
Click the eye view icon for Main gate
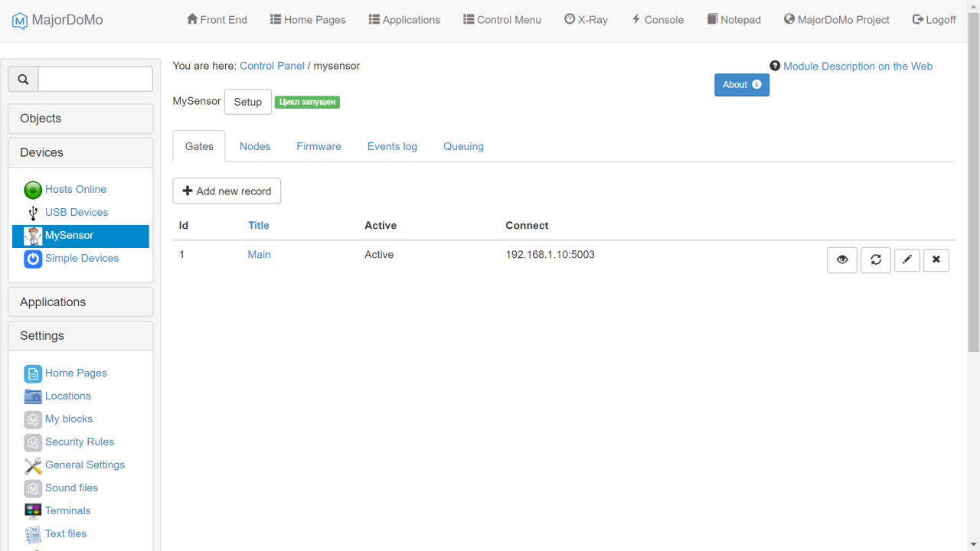[841, 260]
